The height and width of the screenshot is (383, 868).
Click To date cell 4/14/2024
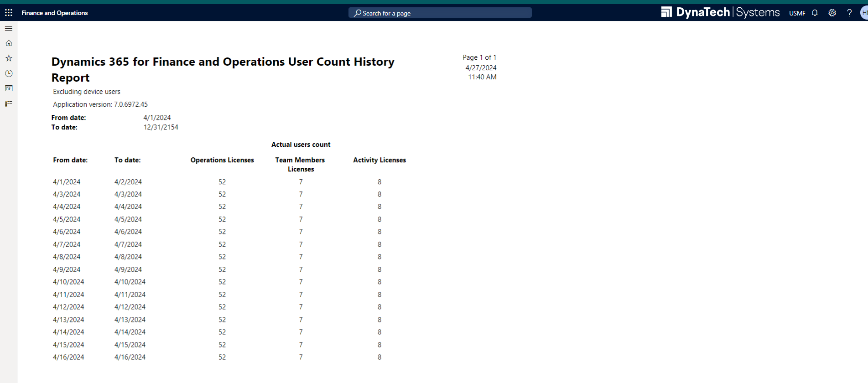tap(130, 332)
